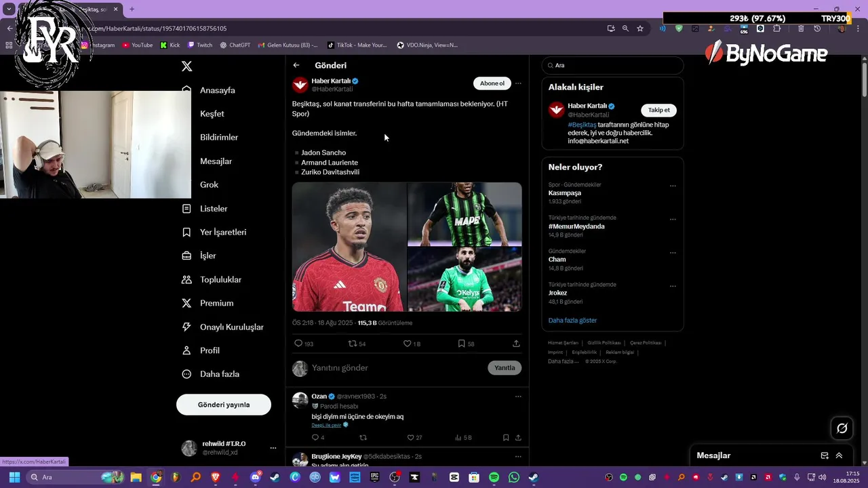Expand the Mesajlar drawer
This screenshot has height=488, width=868.
(x=839, y=455)
